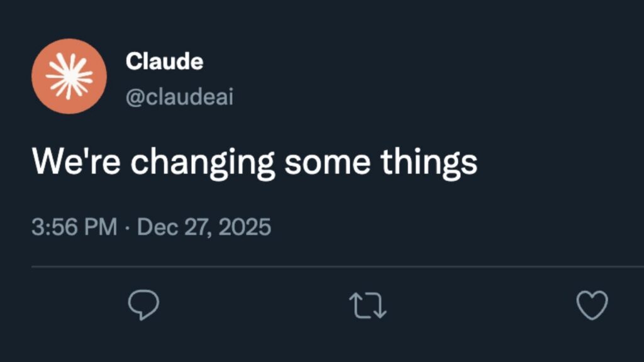Click the "@" symbol in the handle
The height and width of the screenshot is (362, 644).
click(133, 98)
